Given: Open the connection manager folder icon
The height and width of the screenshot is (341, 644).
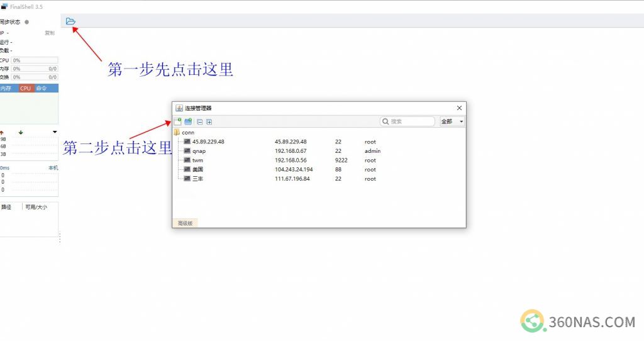Looking at the screenshot, I should (x=70, y=21).
